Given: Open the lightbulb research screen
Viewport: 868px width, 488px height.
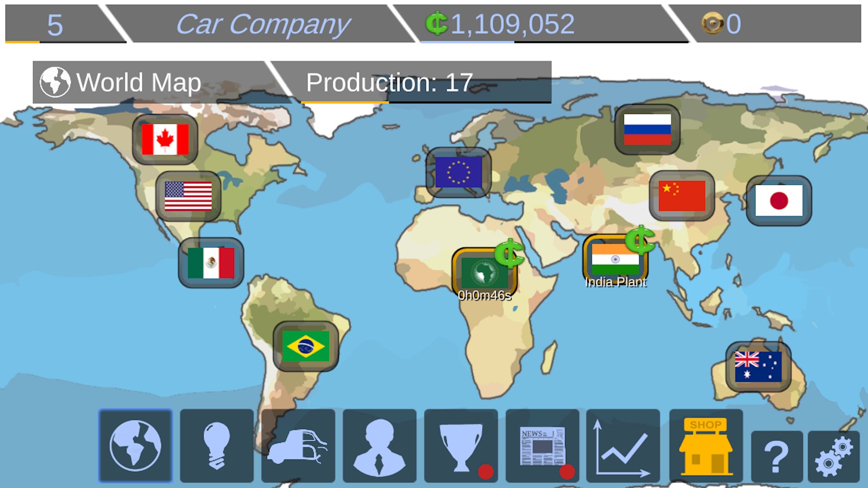Looking at the screenshot, I should tap(217, 446).
